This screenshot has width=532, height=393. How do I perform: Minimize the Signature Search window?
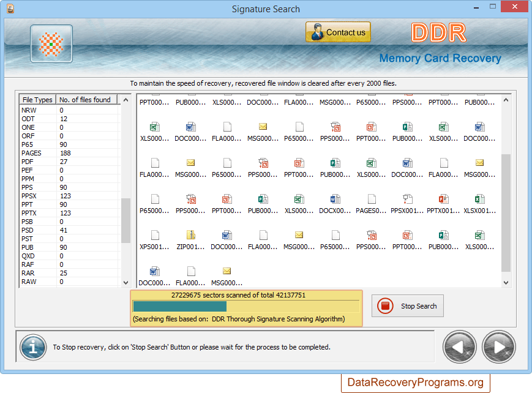click(476, 7)
